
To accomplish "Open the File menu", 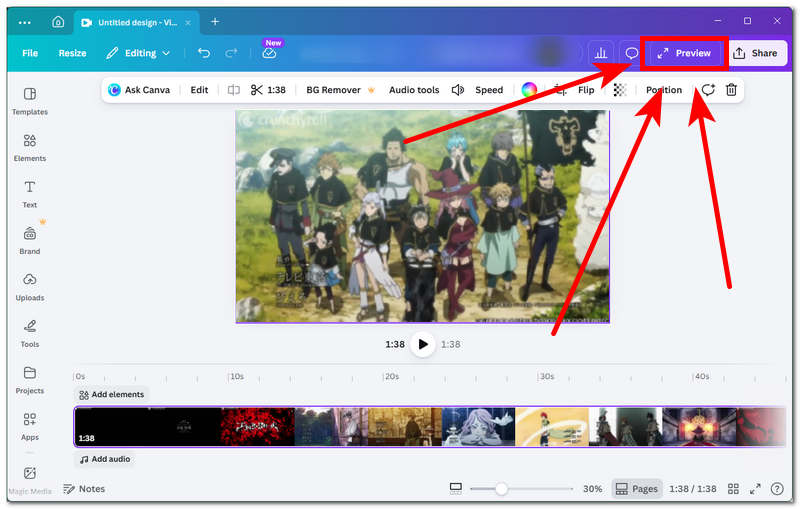I will [x=30, y=53].
